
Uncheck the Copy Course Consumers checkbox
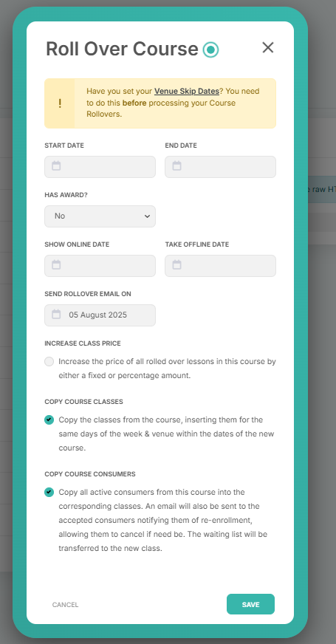pos(49,492)
